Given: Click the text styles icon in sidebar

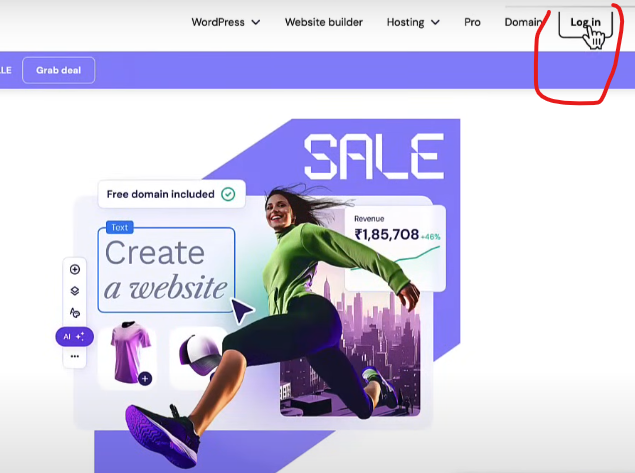Looking at the screenshot, I should [x=75, y=313].
